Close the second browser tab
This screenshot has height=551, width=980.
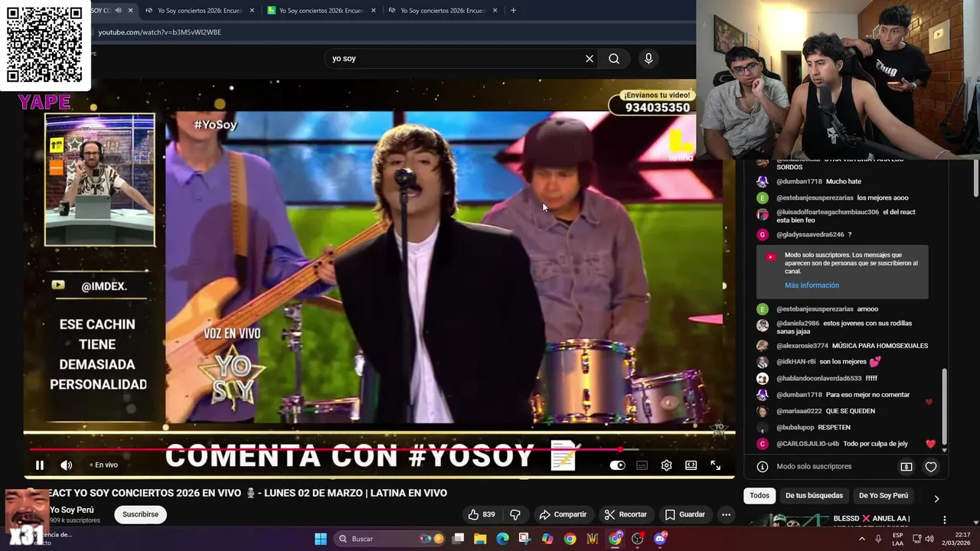252,11
